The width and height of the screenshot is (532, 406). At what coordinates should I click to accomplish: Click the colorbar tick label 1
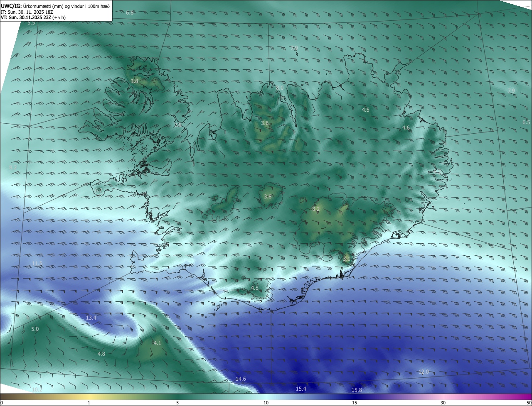pos(89,403)
